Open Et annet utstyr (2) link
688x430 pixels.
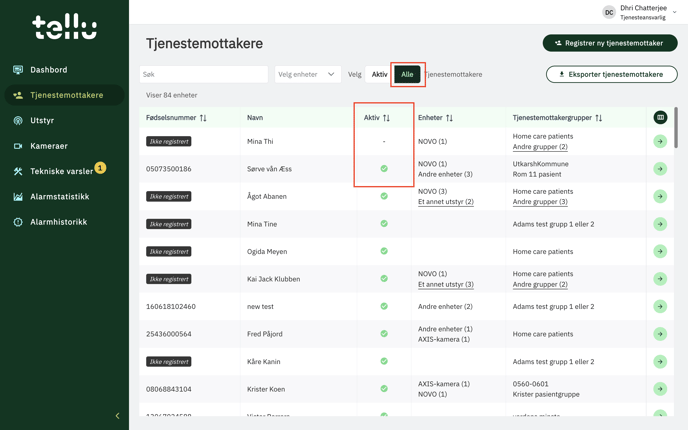(x=446, y=202)
